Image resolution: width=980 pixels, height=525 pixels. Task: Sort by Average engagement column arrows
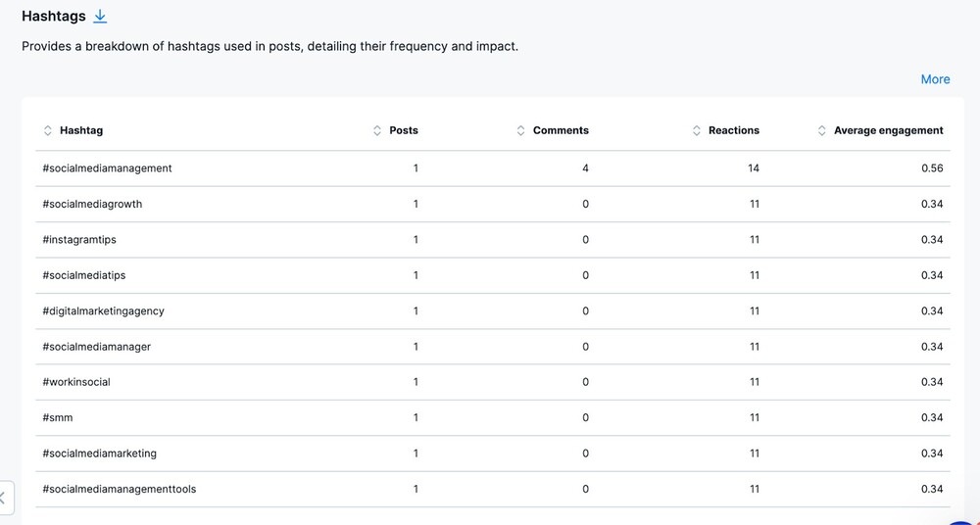click(x=822, y=130)
